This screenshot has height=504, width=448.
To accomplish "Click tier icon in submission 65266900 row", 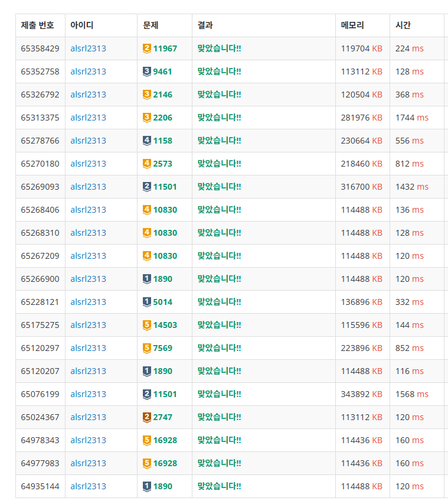I will [x=147, y=279].
